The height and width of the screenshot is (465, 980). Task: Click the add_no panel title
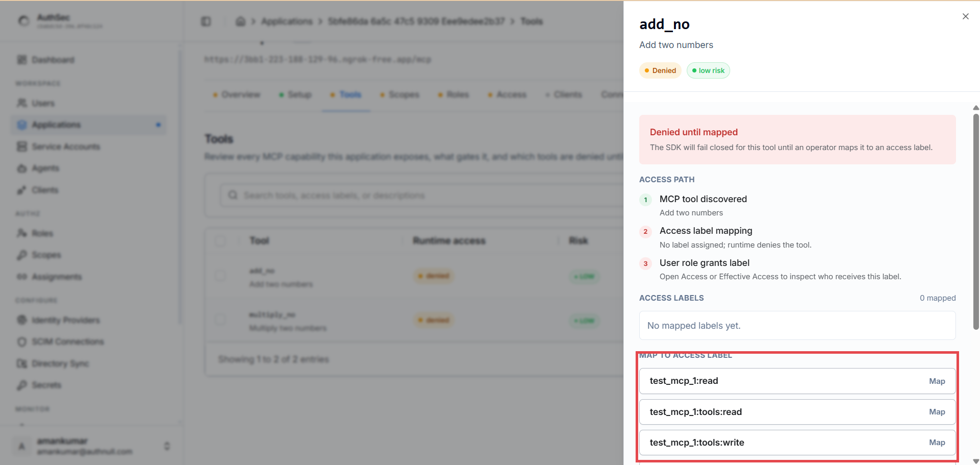click(664, 24)
